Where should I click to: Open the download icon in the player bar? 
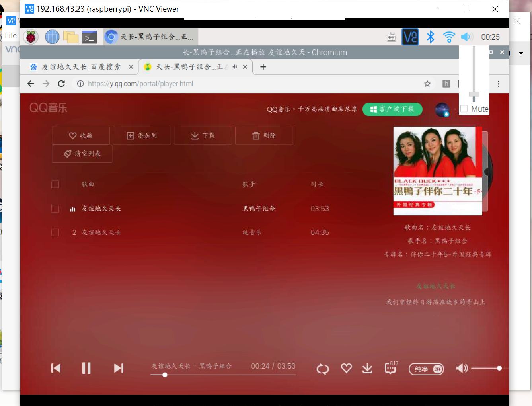(367, 368)
